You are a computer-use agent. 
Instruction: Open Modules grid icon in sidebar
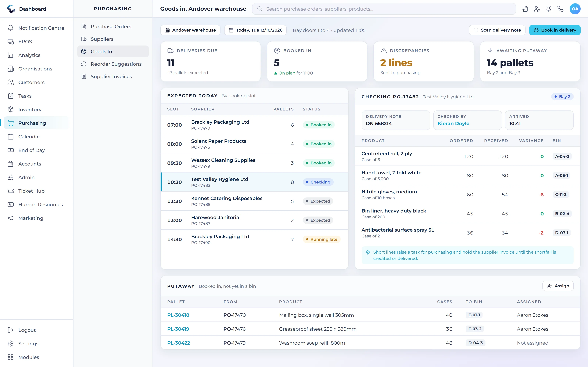pos(11,357)
